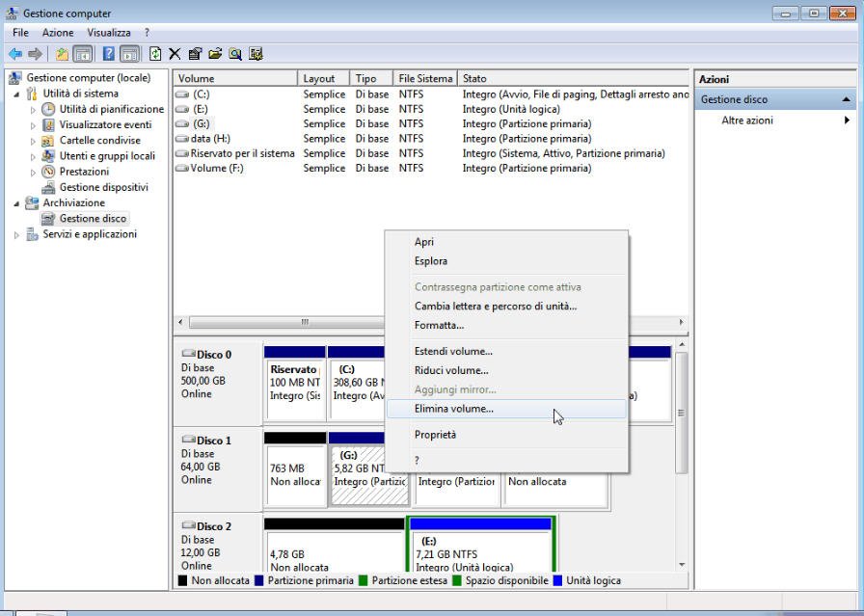Click the blue help question mark icon
The height and width of the screenshot is (616, 864).
click(110, 54)
